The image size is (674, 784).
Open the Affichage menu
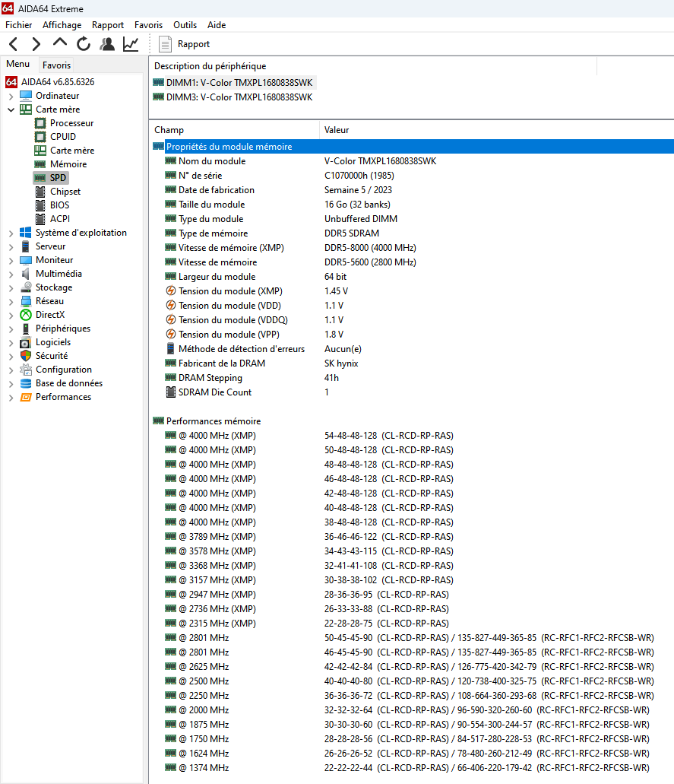click(62, 25)
